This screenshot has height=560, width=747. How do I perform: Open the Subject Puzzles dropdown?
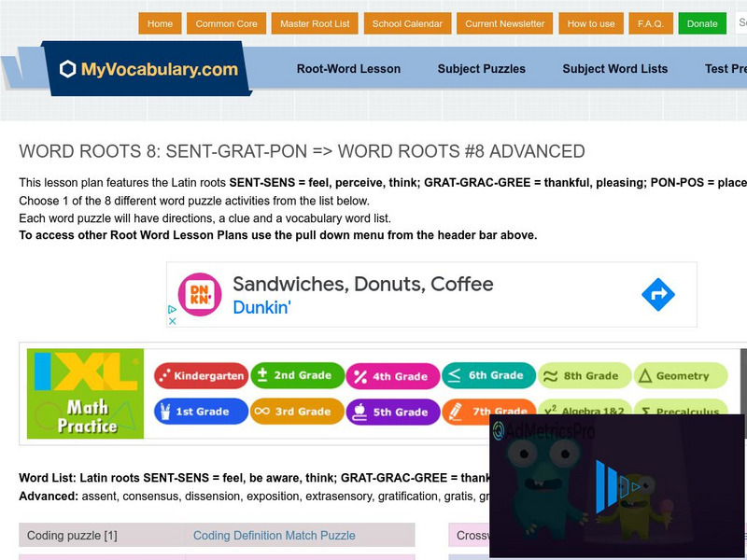click(x=482, y=68)
